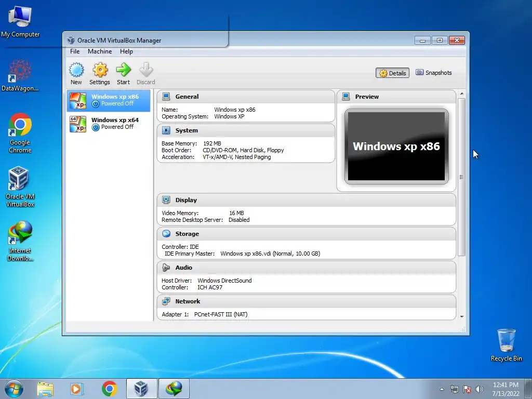
Task: Click the System section header
Action: pyautogui.click(x=246, y=130)
